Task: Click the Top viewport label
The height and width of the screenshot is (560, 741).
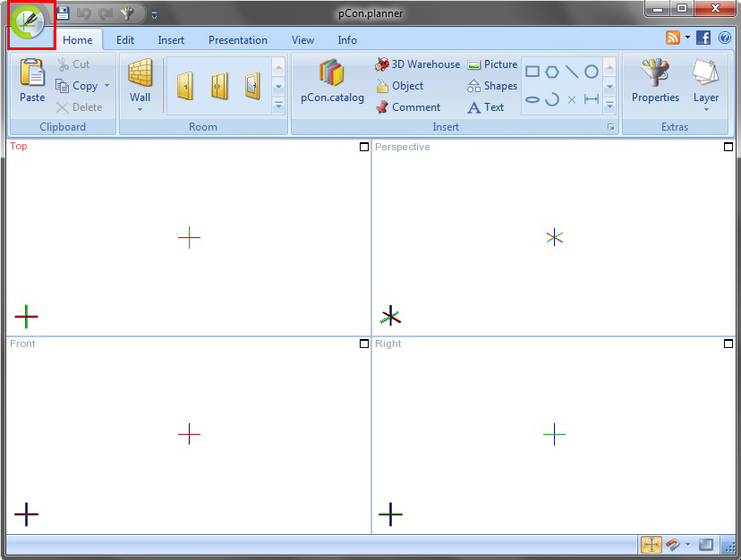Action: 19,146
